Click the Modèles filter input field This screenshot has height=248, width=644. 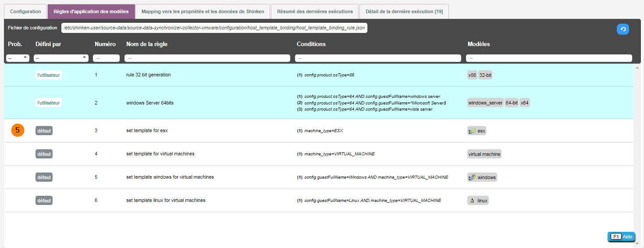[x=548, y=58]
